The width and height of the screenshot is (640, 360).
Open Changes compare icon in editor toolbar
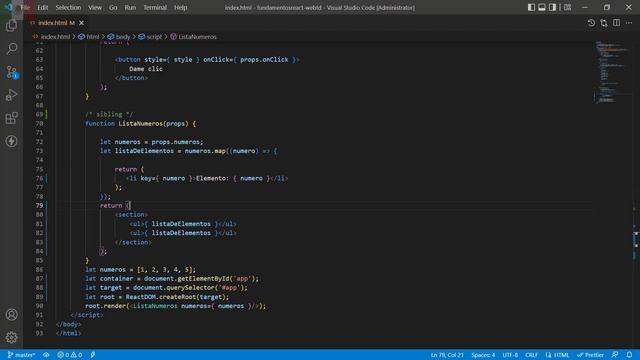604,23
